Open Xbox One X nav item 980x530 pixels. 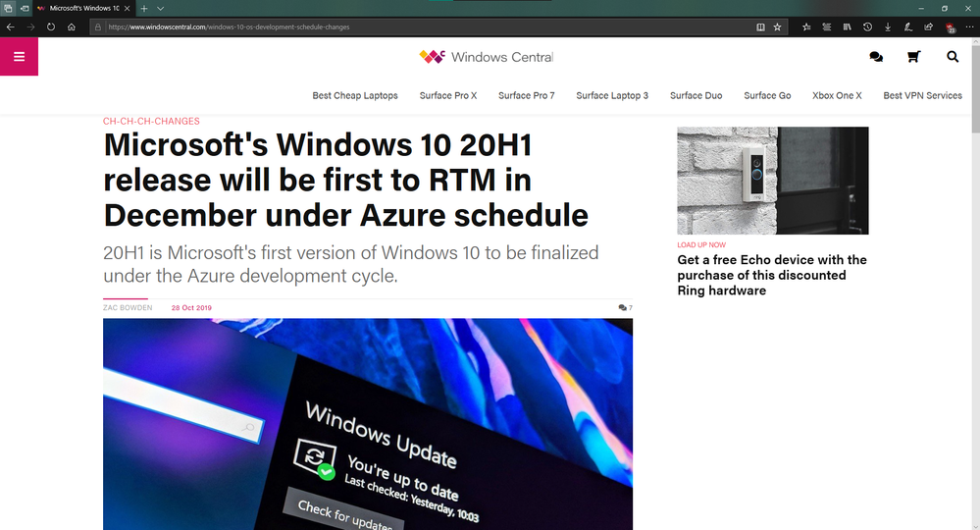click(x=837, y=95)
